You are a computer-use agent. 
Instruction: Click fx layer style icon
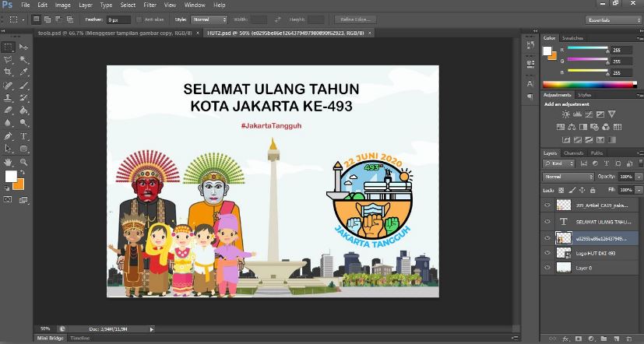(x=565, y=339)
